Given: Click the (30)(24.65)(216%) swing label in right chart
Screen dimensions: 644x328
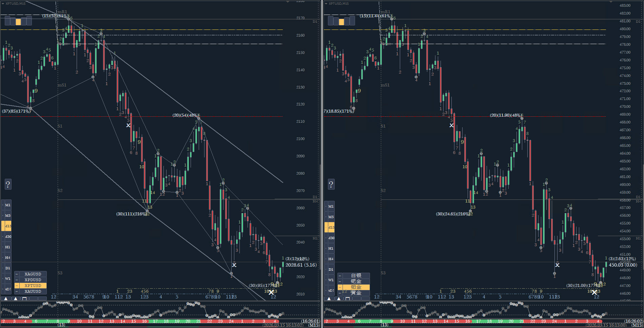Looking at the screenshot, I should pyautogui.click(x=453, y=214).
